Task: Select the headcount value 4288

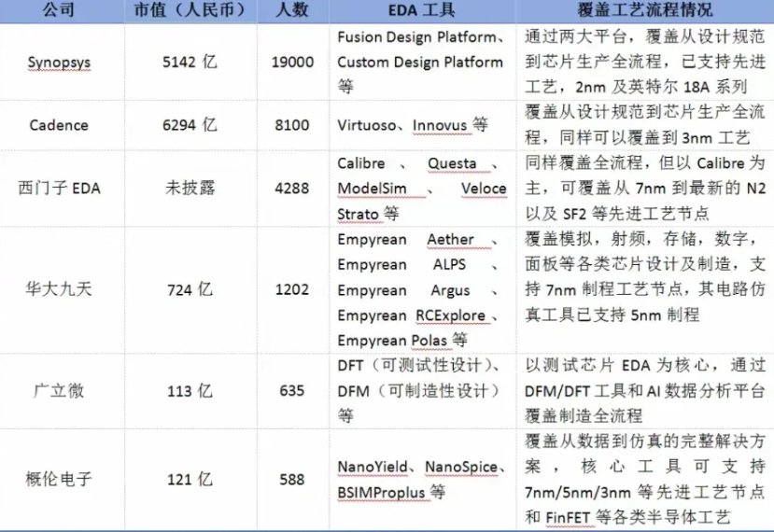Action: (x=292, y=188)
